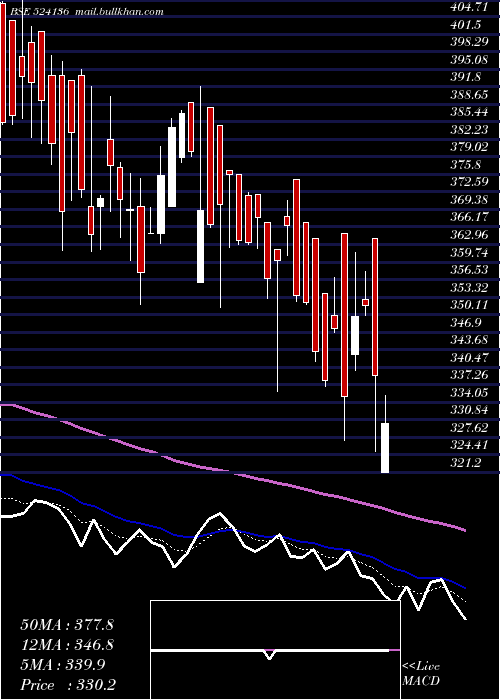The height and width of the screenshot is (700, 500).
Task: Select the 388.65 axis value
Action: click(469, 94)
